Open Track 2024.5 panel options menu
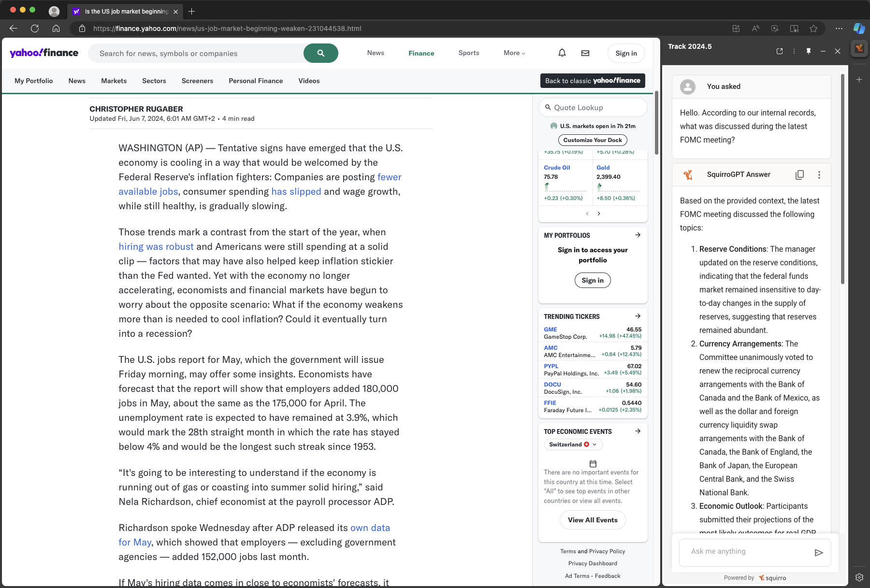 pos(794,51)
